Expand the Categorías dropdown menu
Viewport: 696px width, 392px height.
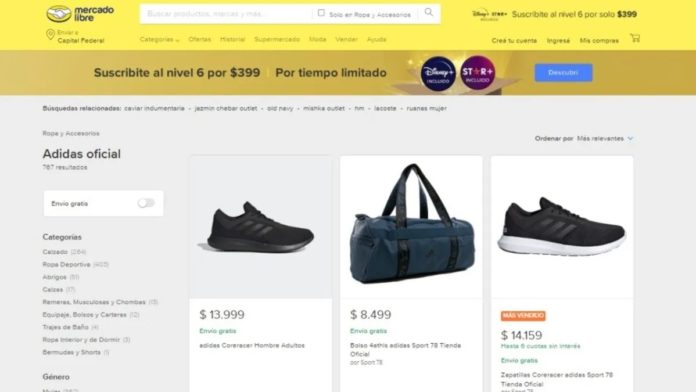click(x=159, y=40)
